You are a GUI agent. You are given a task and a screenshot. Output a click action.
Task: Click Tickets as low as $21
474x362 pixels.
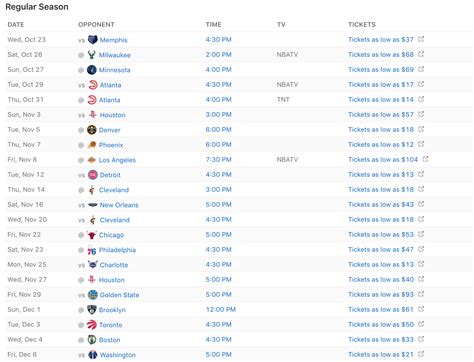pyautogui.click(x=381, y=355)
